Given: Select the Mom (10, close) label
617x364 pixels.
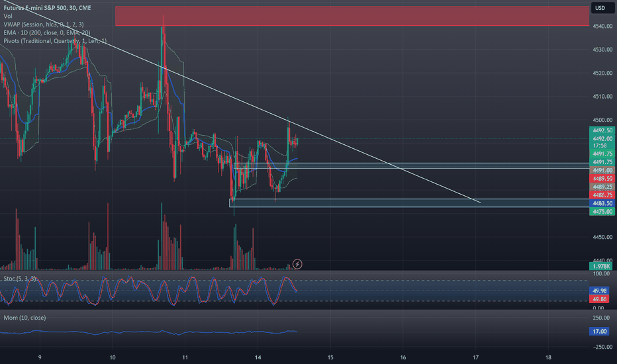Looking at the screenshot, I should [24, 318].
